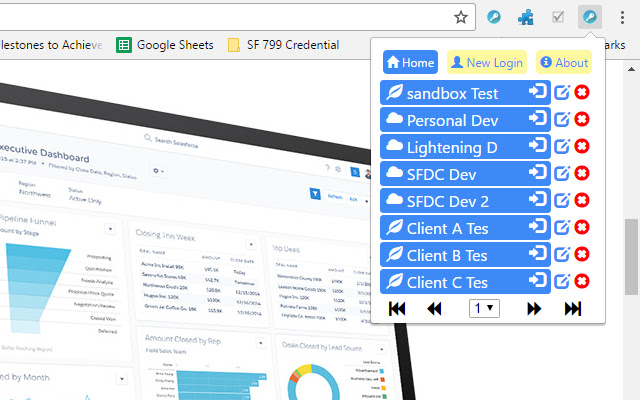Edit the SFDC Dev entry

[562, 173]
